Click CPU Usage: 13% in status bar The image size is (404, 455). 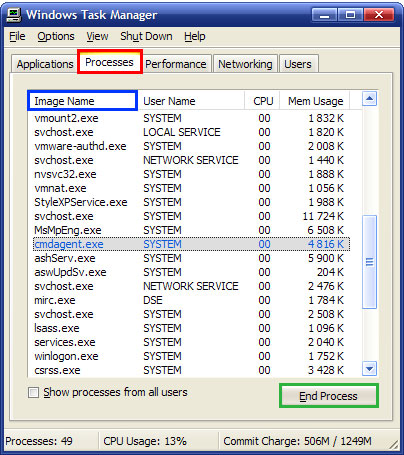pyautogui.click(x=145, y=441)
